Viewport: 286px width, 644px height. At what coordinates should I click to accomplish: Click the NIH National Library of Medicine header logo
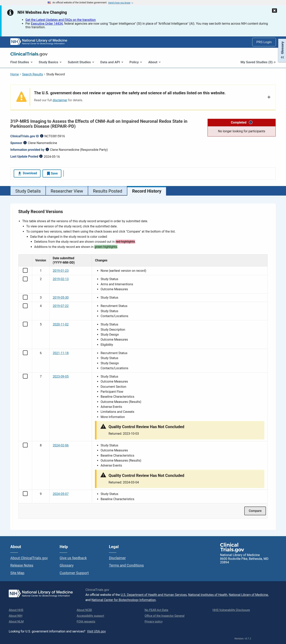pos(39,42)
